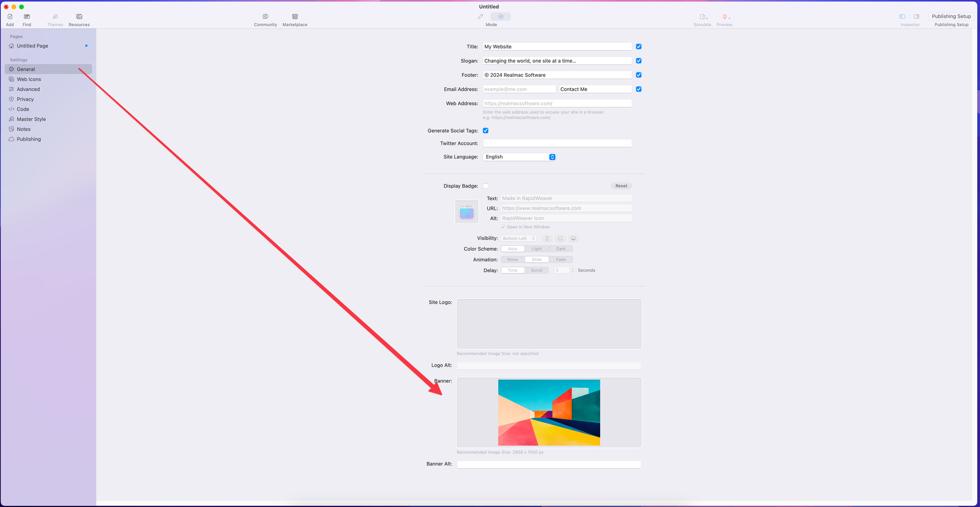Click the Contact Me text field
The width and height of the screenshot is (980, 507).
click(595, 89)
